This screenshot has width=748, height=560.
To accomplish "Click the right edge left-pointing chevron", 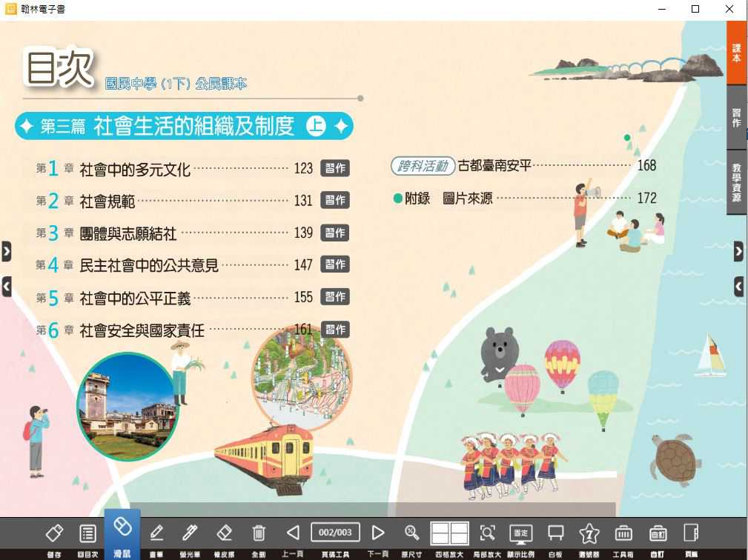I will coord(738,287).
